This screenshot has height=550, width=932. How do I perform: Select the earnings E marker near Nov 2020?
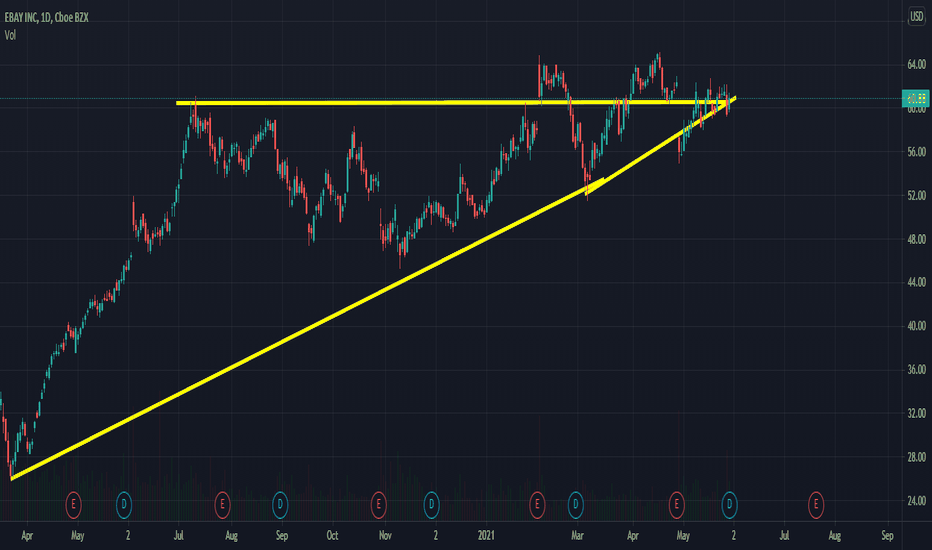(379, 505)
